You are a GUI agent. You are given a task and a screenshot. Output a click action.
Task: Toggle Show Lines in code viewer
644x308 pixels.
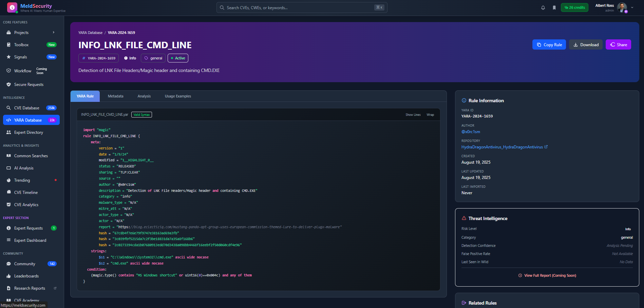(x=413, y=115)
